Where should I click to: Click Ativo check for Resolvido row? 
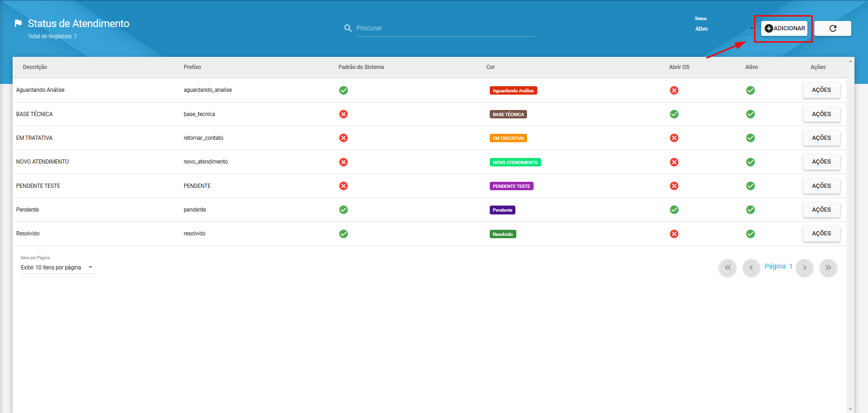[x=750, y=234]
